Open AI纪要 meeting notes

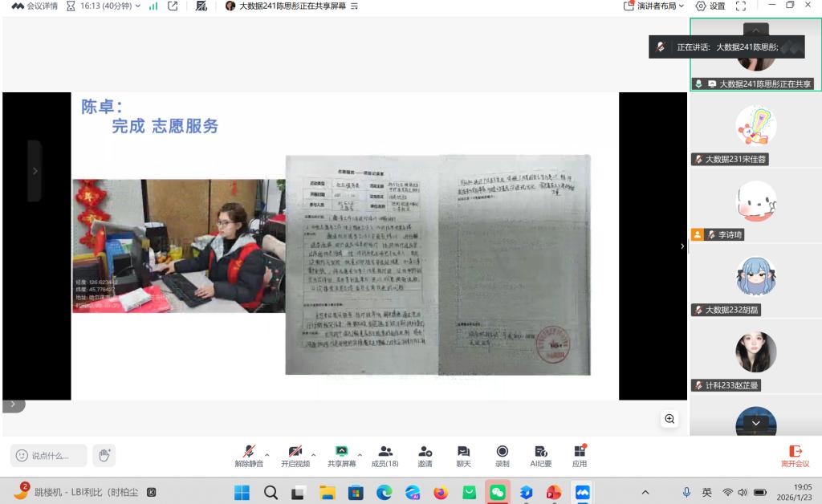click(540, 456)
